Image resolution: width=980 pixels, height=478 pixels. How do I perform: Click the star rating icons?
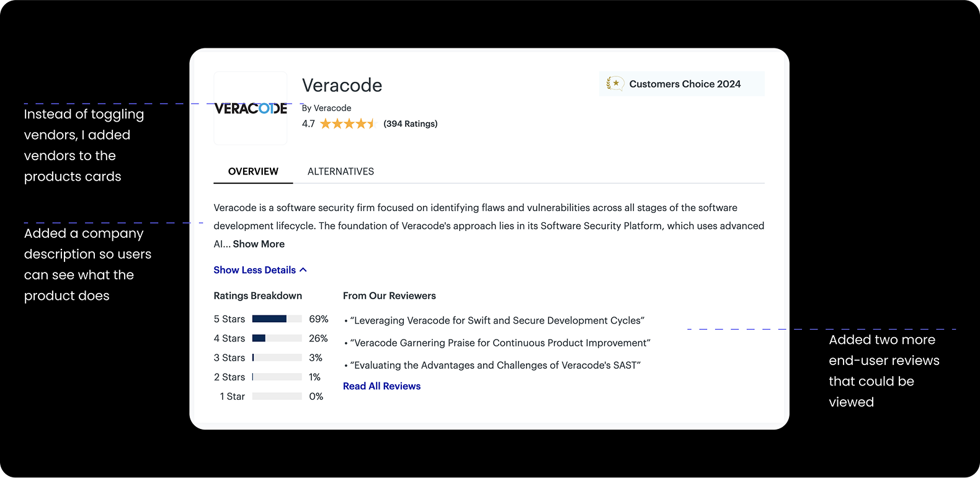coord(347,124)
